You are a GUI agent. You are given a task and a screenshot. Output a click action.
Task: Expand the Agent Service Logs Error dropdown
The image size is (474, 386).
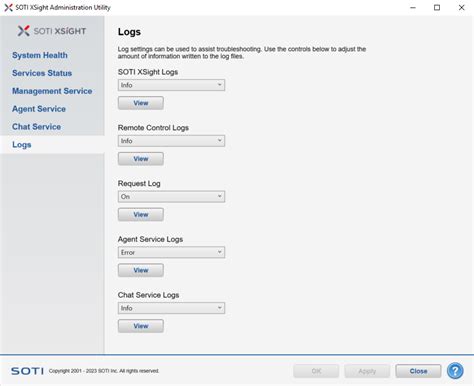171,252
